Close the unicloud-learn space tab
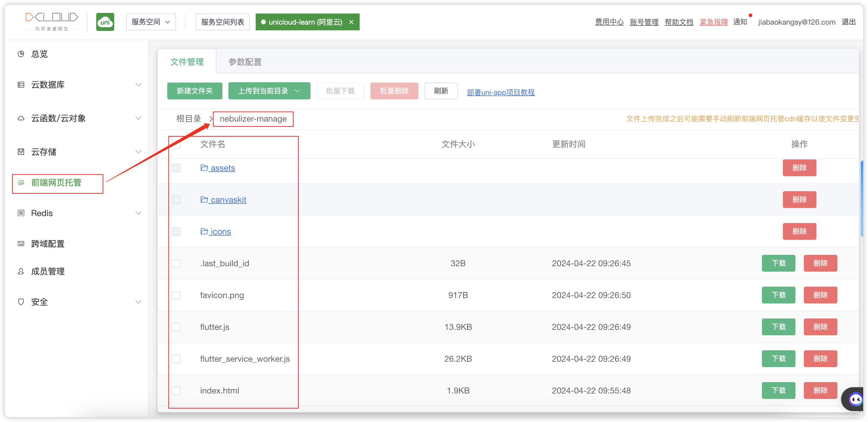 pyautogui.click(x=351, y=22)
